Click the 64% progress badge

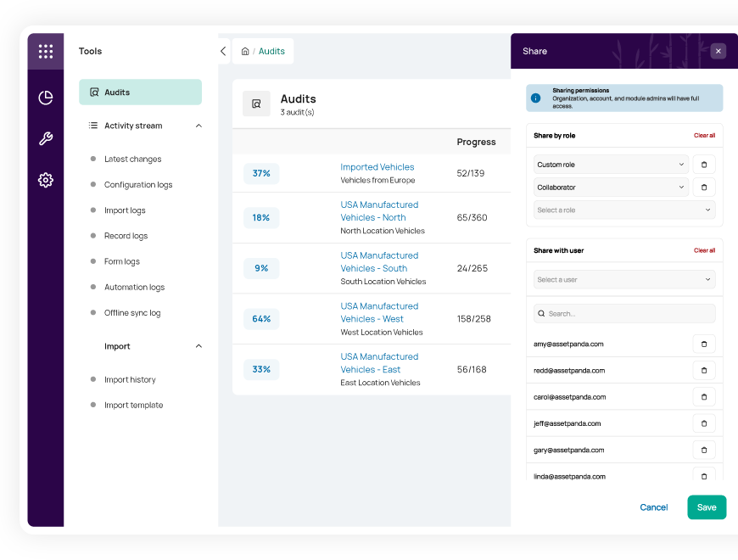pos(261,319)
